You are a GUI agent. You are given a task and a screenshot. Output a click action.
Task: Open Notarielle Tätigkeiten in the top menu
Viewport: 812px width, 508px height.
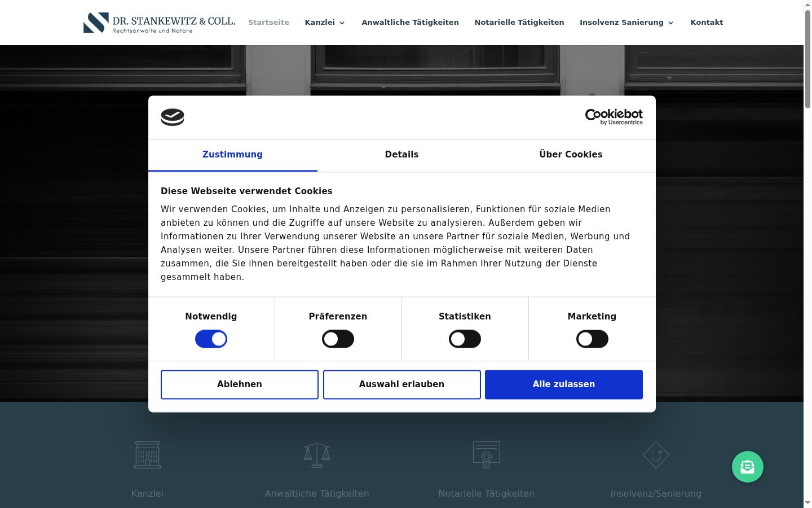click(x=519, y=23)
